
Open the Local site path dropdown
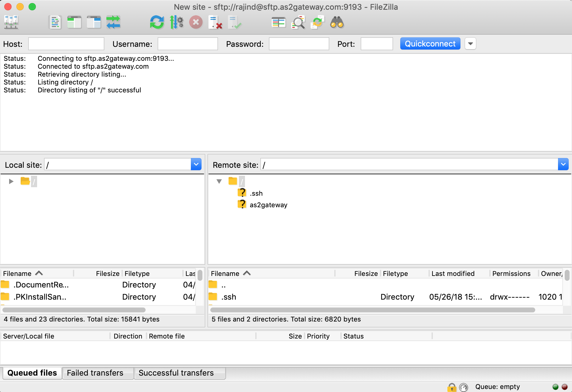pyautogui.click(x=196, y=164)
